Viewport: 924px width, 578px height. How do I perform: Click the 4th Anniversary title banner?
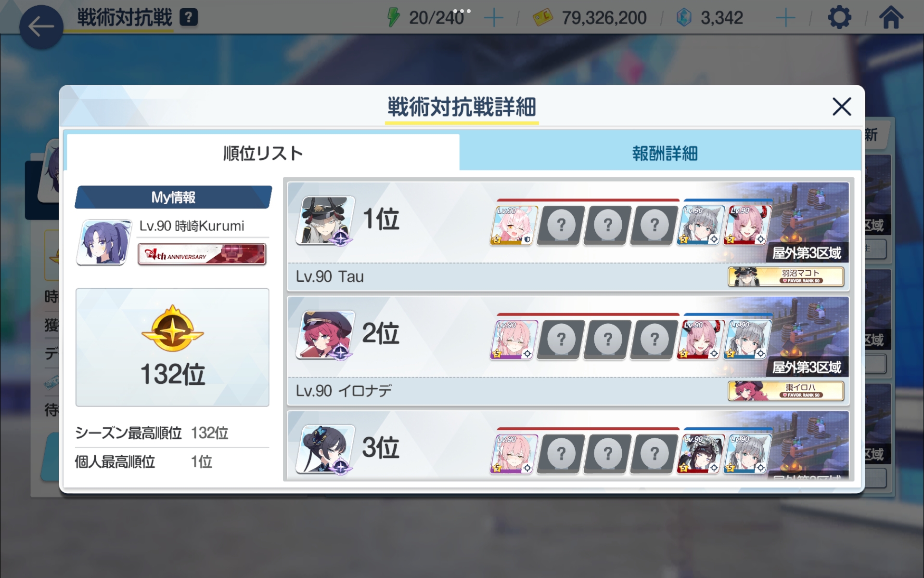(x=202, y=254)
